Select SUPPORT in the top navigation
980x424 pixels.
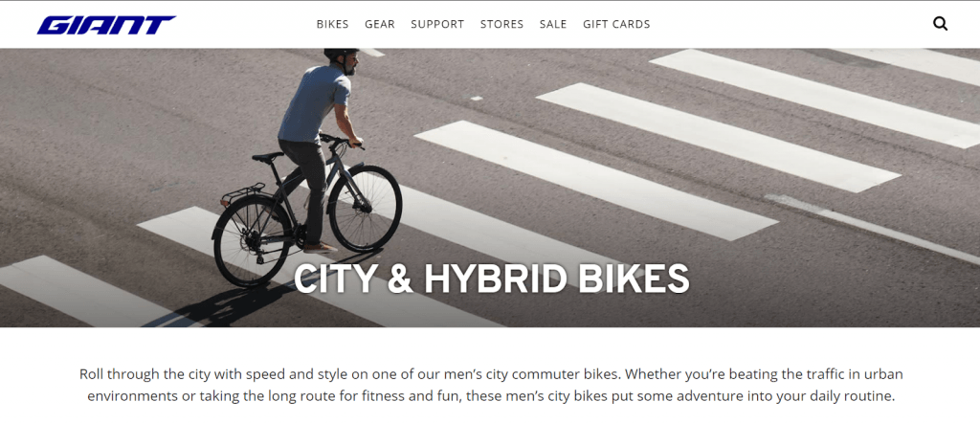[437, 24]
